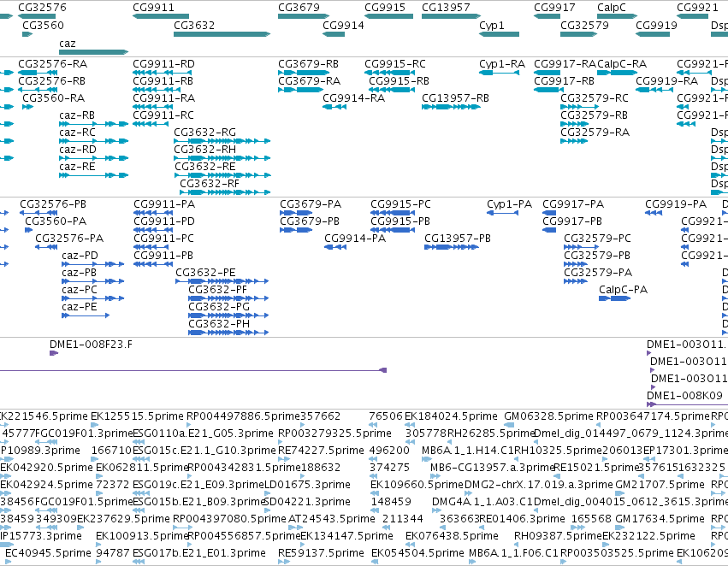Click the CalpC gene label in top track

coord(612,8)
